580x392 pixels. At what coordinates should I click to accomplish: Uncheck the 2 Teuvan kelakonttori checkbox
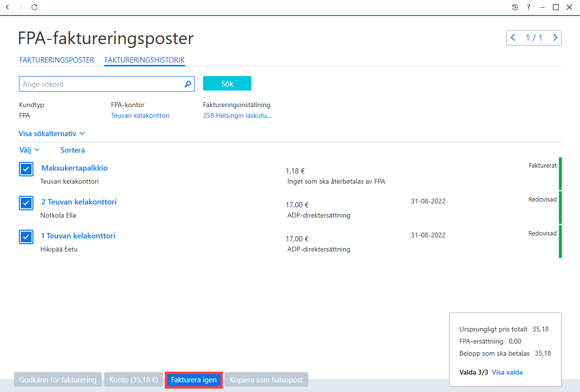[x=26, y=203]
